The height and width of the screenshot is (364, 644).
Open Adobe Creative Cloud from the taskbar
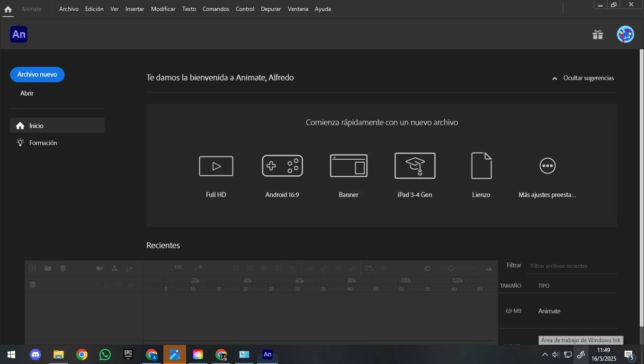click(198, 355)
